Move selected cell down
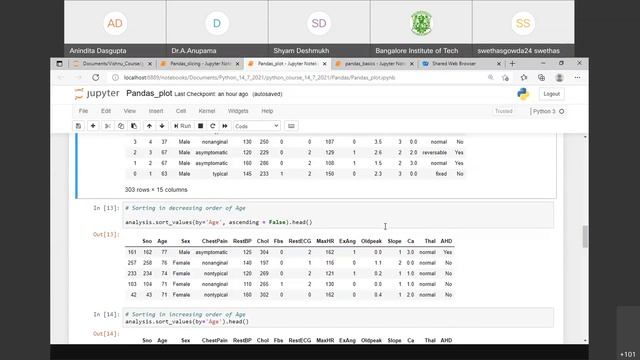Image resolution: width=640 pixels, height=360 pixels. [x=162, y=126]
